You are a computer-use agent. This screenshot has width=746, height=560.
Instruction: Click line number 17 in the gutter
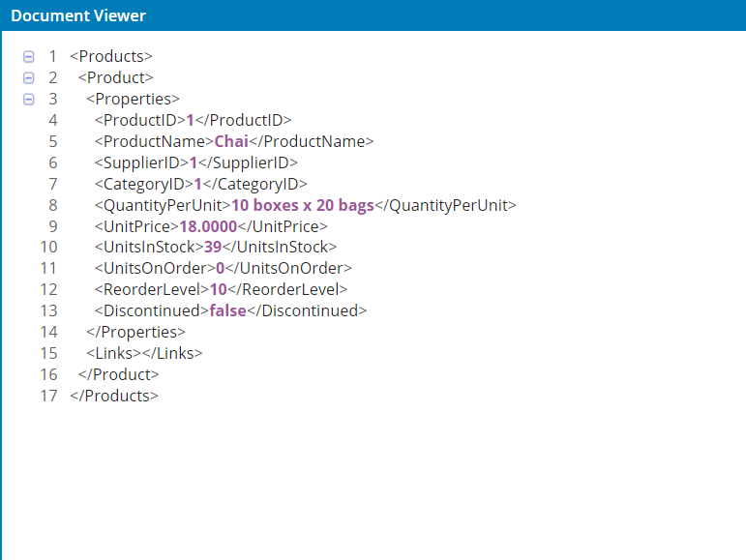point(48,396)
